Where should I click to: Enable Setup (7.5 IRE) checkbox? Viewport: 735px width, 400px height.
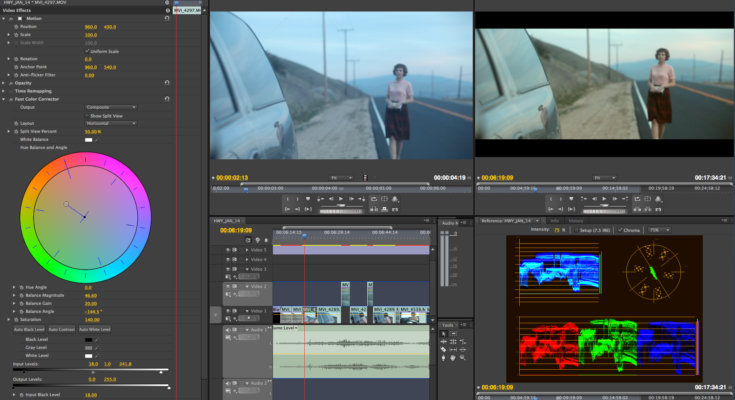pyautogui.click(x=576, y=230)
